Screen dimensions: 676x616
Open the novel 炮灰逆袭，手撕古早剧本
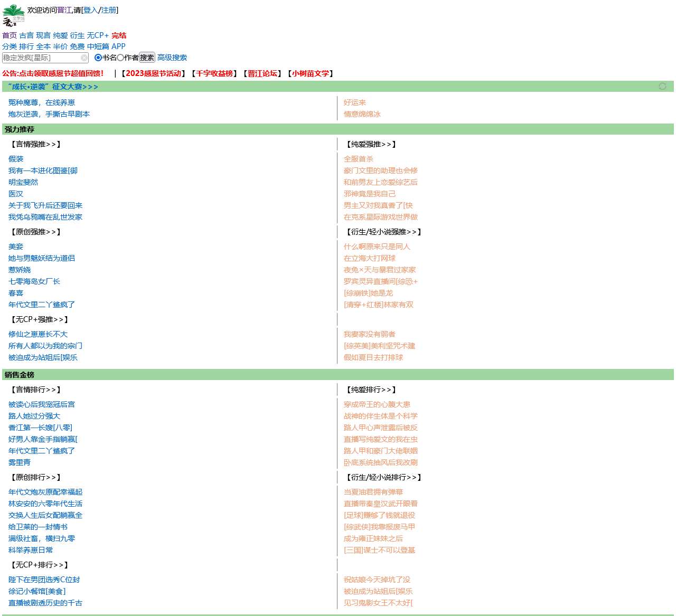(49, 114)
